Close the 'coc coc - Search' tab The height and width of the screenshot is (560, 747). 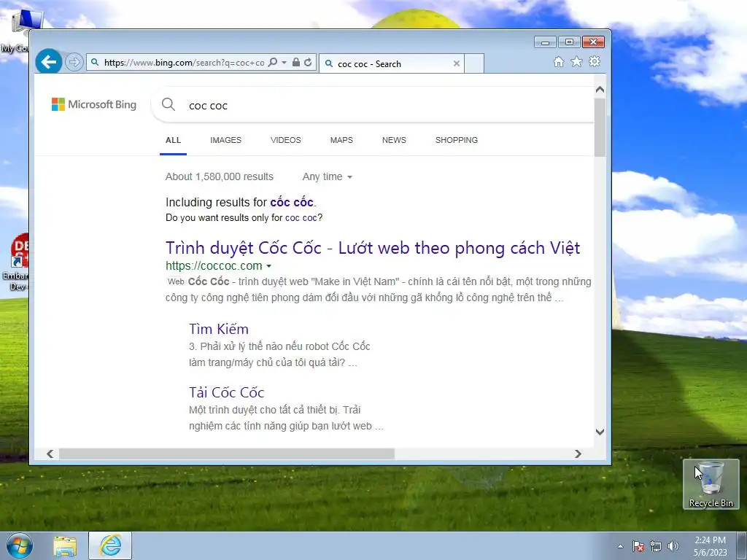pyautogui.click(x=457, y=63)
